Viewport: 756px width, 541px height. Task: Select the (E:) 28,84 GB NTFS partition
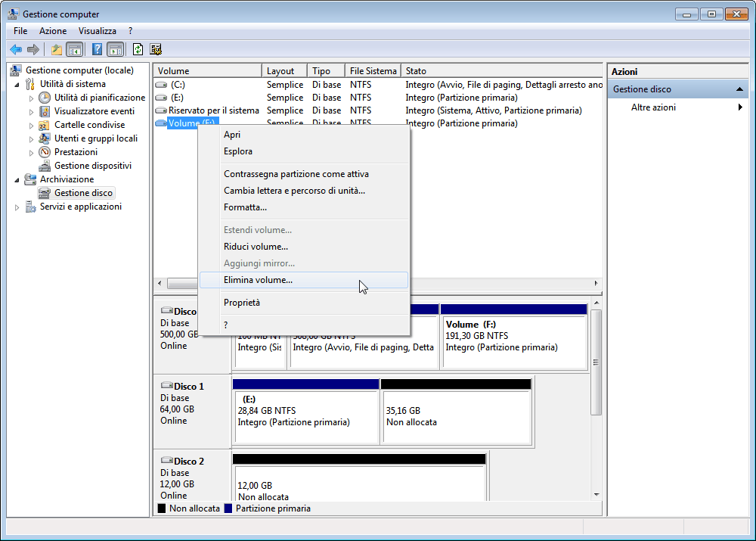point(305,411)
